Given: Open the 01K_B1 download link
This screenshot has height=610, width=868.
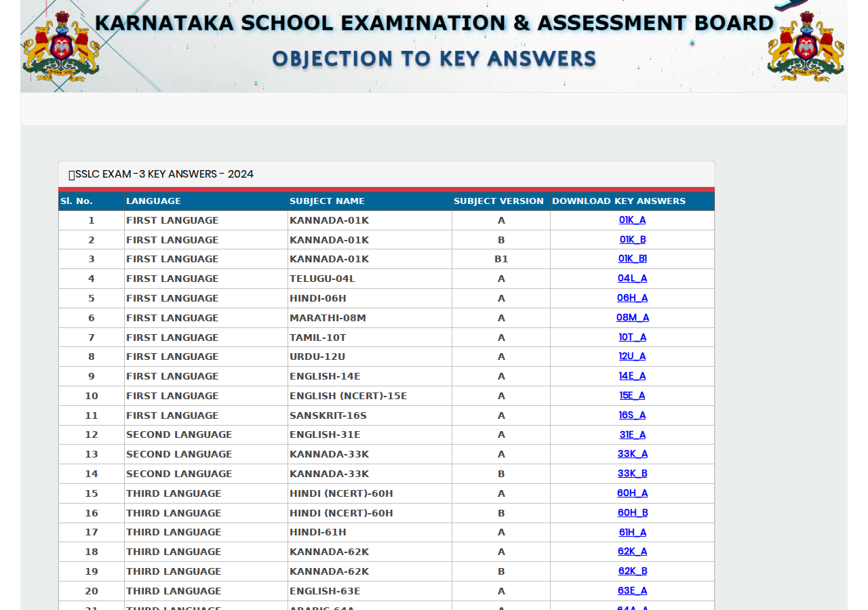Looking at the screenshot, I should point(632,259).
